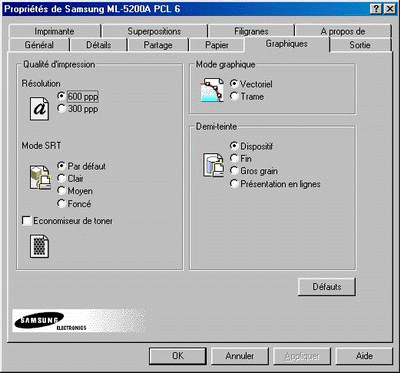Confirm settings with OK button
The image size is (400, 373).
178,356
